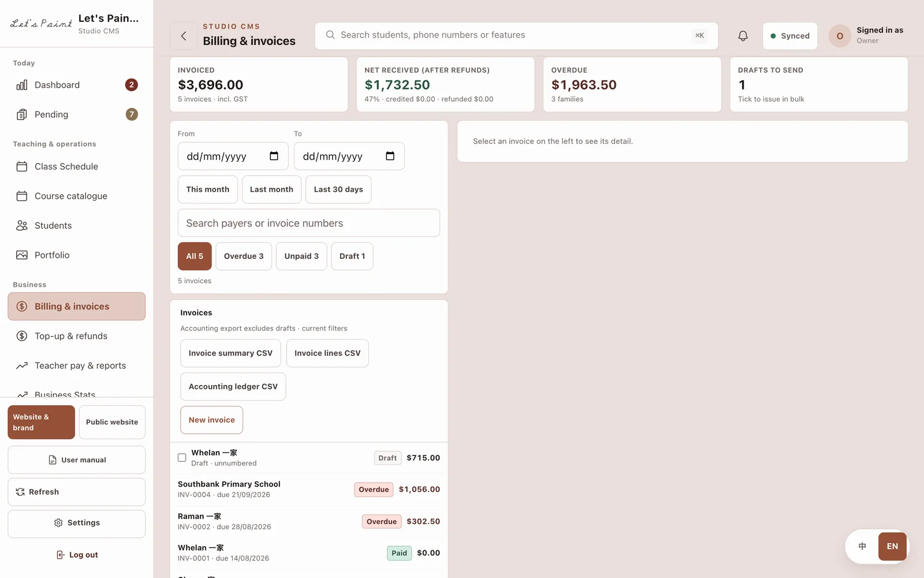The width and height of the screenshot is (924, 578).
Task: Click the Billing & invoices dollar icon
Action: [x=22, y=306]
